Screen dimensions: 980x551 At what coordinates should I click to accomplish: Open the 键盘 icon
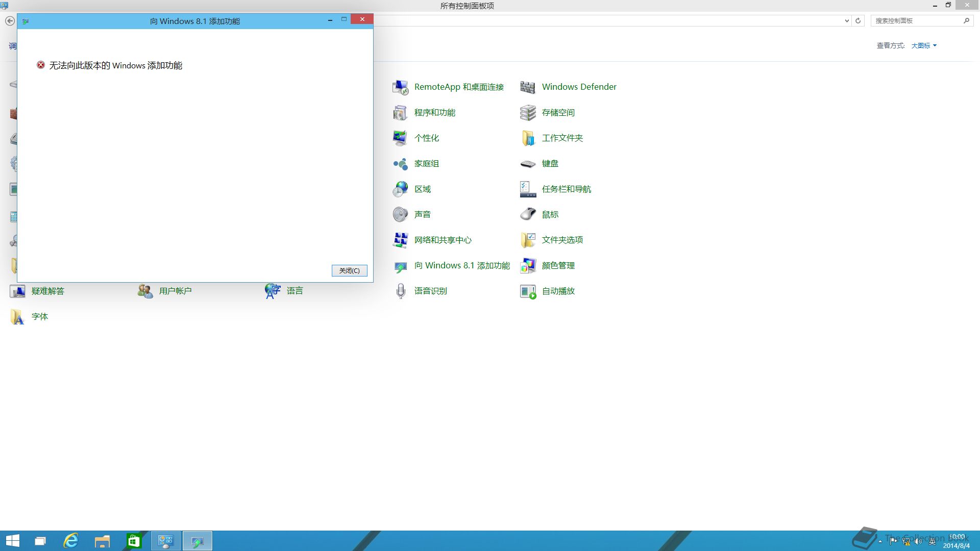[x=528, y=164]
